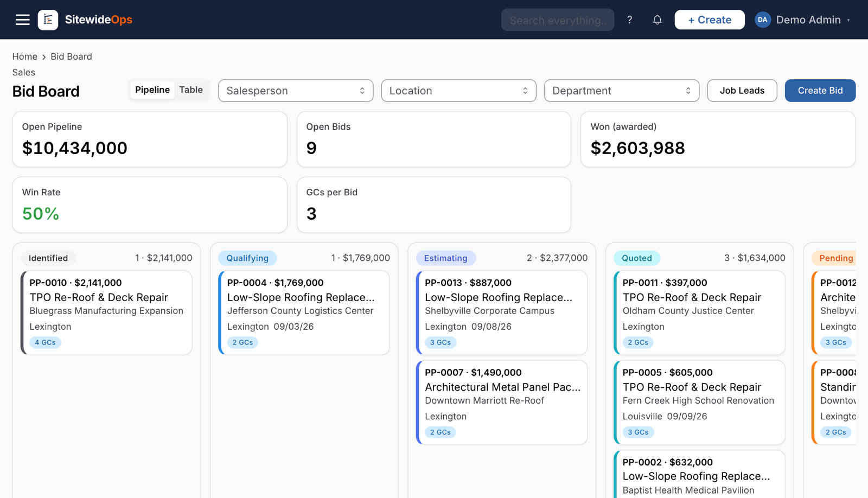Click the GCs per Bid metric card

[x=434, y=205]
